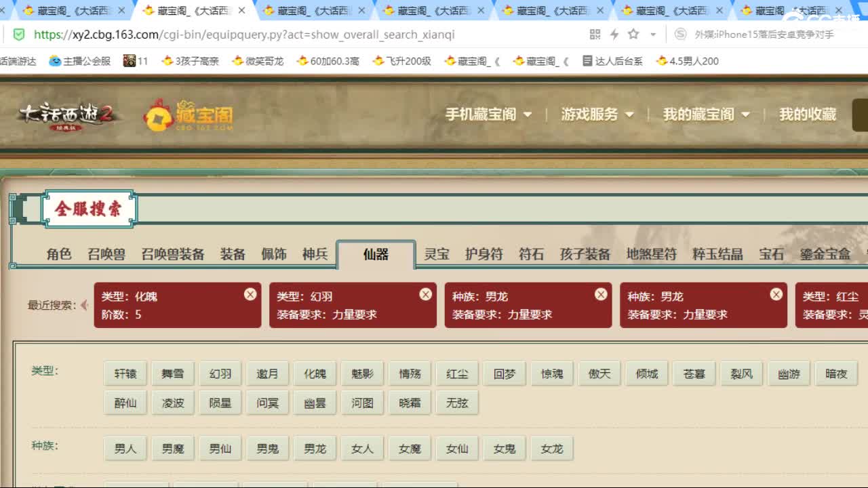Select 陨星 type button
868x488 pixels.
click(220, 403)
